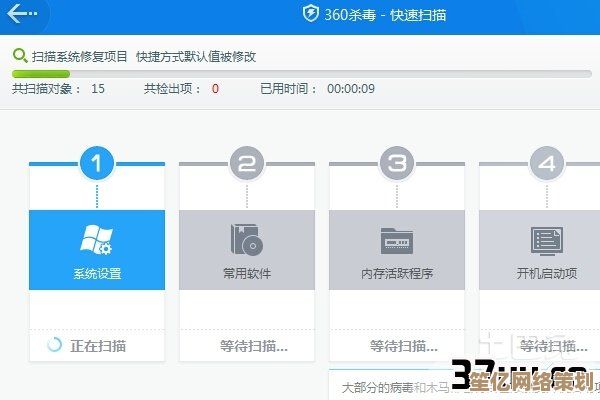Screen dimensions: 600x400
Task: Select the 常用软件 software box icon
Action: (247, 240)
